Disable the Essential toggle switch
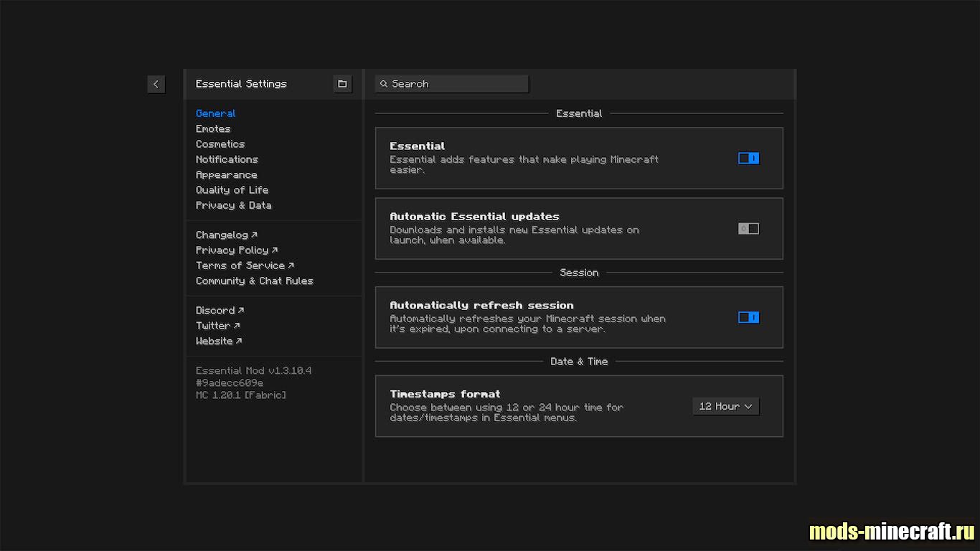Viewport: 980px width, 551px height. 748,159
